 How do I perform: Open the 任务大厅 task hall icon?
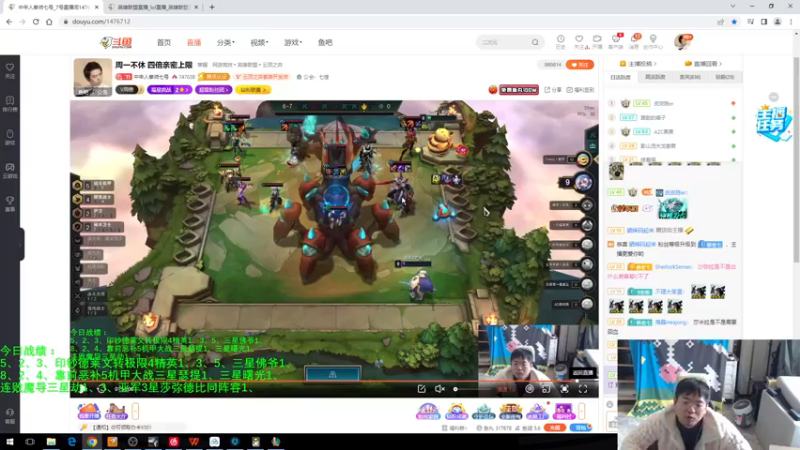pos(115,411)
